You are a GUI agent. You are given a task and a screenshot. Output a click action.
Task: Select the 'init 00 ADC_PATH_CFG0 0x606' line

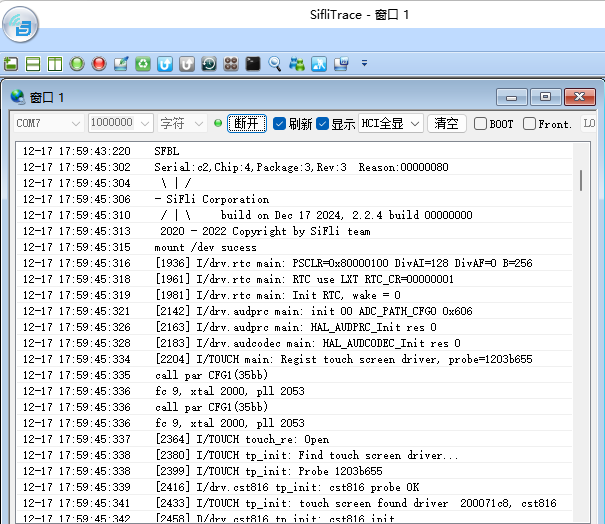(x=295, y=311)
